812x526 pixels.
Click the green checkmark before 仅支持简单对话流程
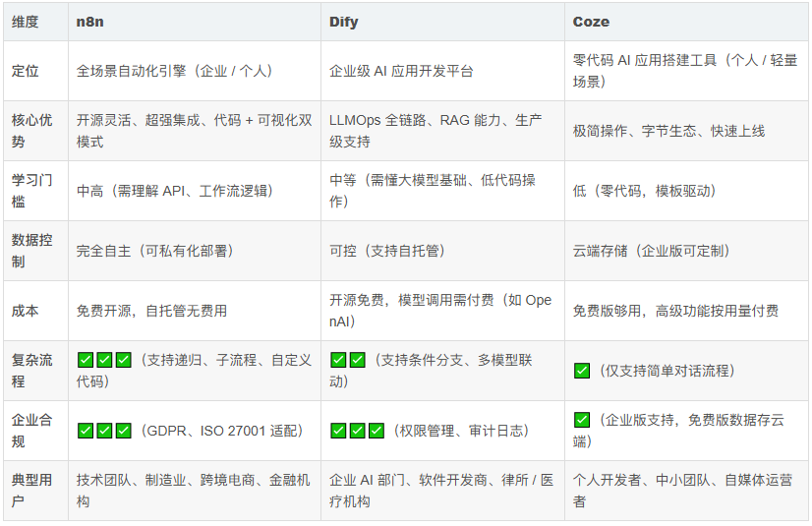pos(582,371)
